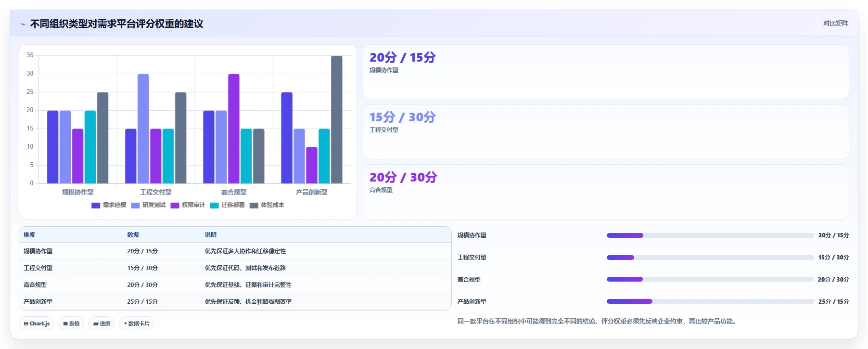Click the 高合规型 progress bar
Screen dimensions: 868x349
(x=710, y=279)
